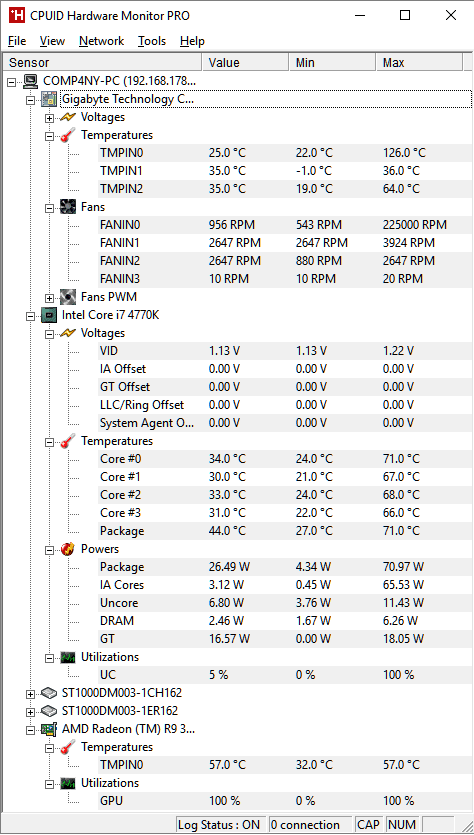Select the GPU utilization row
474x835 pixels.
click(284, 801)
